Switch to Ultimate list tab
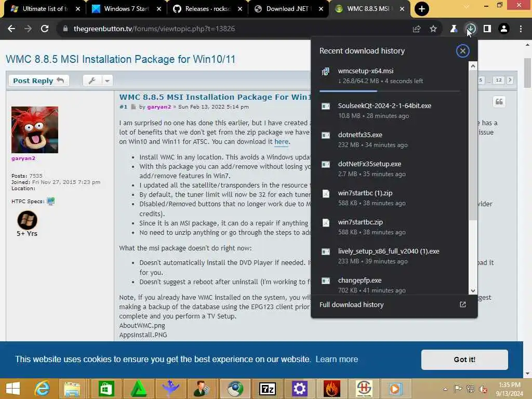Image resolution: width=532 pixels, height=399 pixels. tap(45, 9)
